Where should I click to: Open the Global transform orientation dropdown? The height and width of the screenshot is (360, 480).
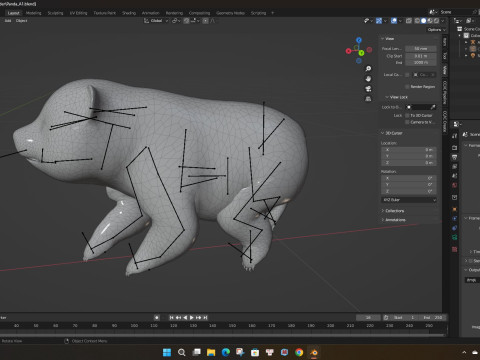(x=156, y=21)
